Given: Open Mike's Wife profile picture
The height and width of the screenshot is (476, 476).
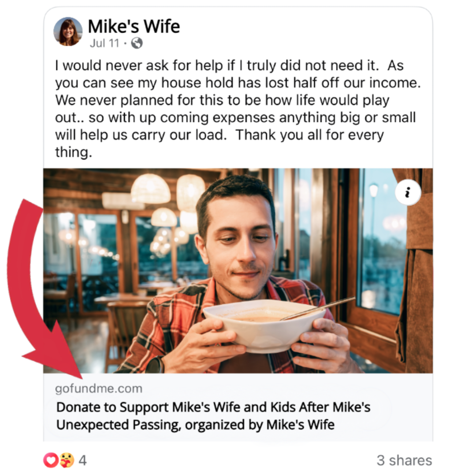Looking at the screenshot, I should tap(68, 32).
